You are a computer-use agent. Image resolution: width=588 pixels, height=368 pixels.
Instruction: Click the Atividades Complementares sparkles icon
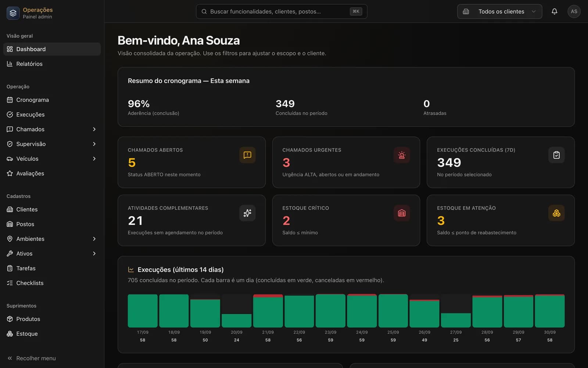tap(247, 213)
